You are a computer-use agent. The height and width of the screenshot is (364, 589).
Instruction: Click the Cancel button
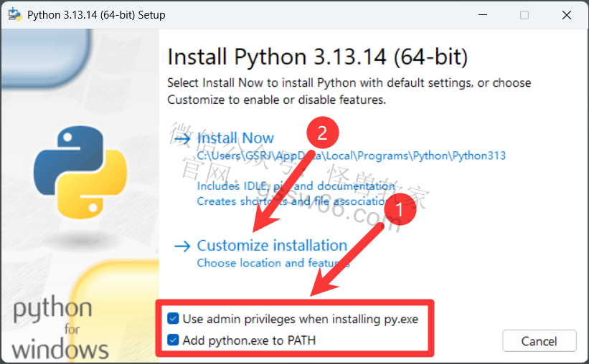click(x=539, y=341)
